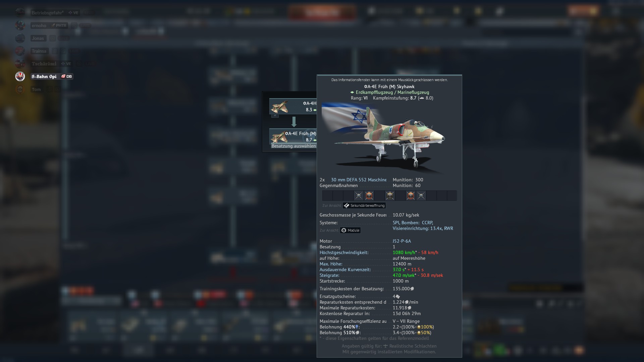Screen dimensions: 644x362
Task: Select the A-4H aircraft card in the tree
Action: (293, 107)
